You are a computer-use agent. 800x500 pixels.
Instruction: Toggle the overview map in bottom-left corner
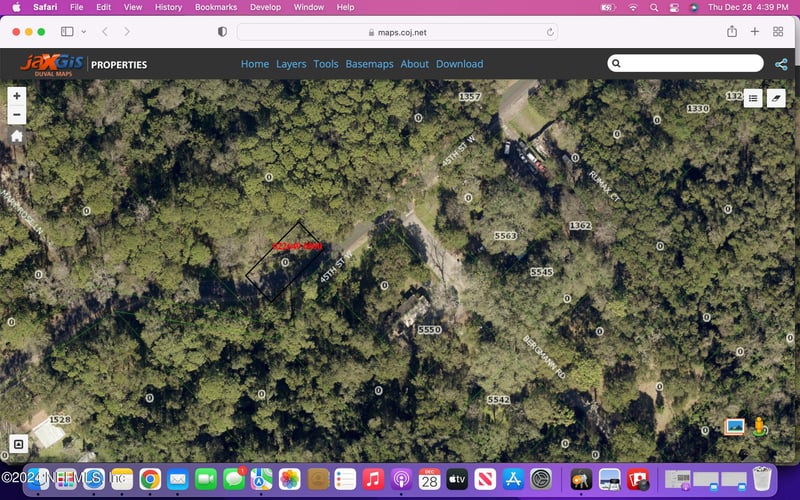click(x=17, y=443)
